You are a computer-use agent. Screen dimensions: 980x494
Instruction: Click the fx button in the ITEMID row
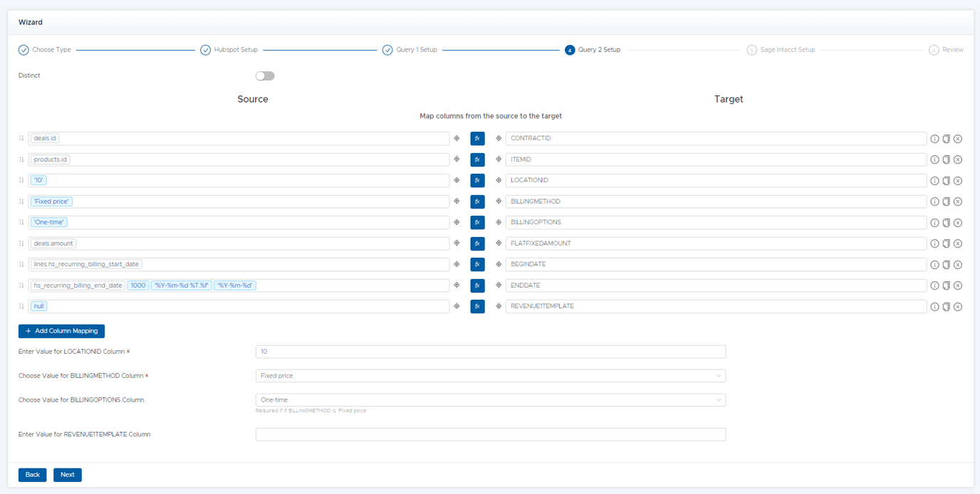477,159
